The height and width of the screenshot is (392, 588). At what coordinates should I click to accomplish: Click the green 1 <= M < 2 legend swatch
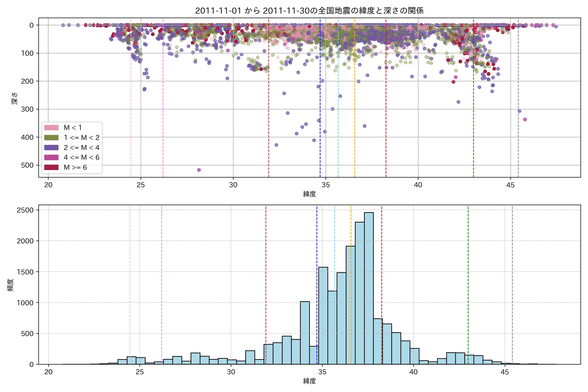click(51, 138)
